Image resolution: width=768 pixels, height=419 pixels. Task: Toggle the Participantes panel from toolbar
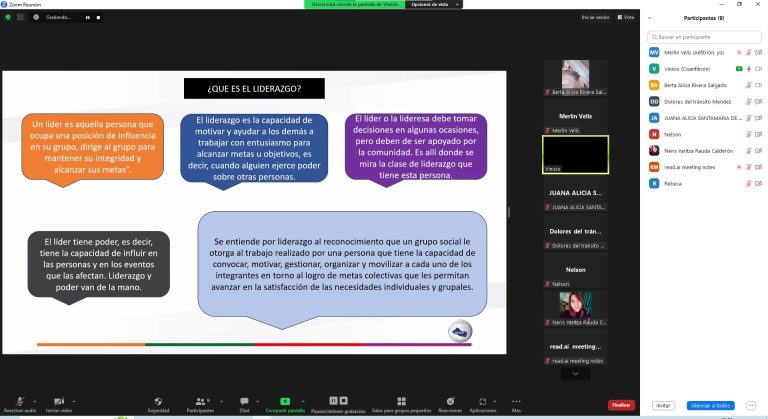click(x=200, y=402)
